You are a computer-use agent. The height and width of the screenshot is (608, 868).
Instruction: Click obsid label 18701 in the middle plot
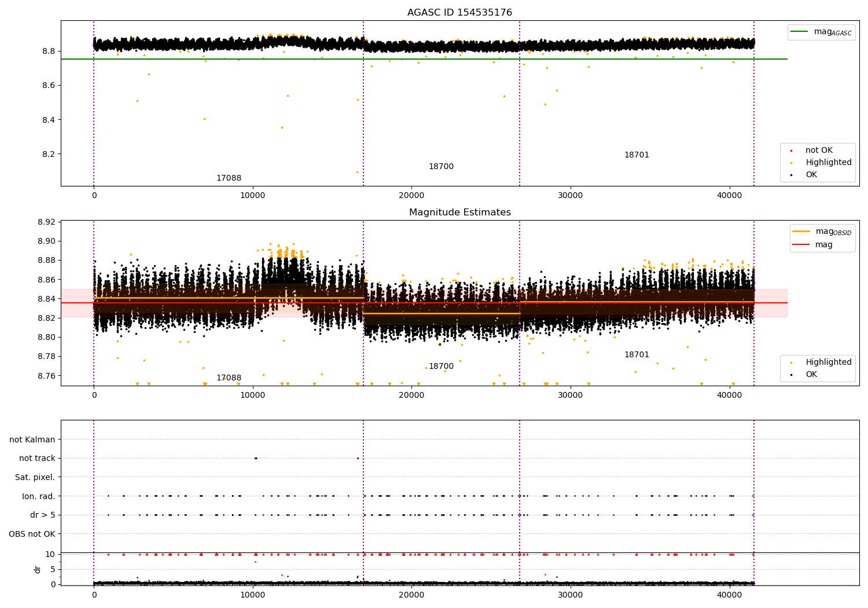coord(637,355)
